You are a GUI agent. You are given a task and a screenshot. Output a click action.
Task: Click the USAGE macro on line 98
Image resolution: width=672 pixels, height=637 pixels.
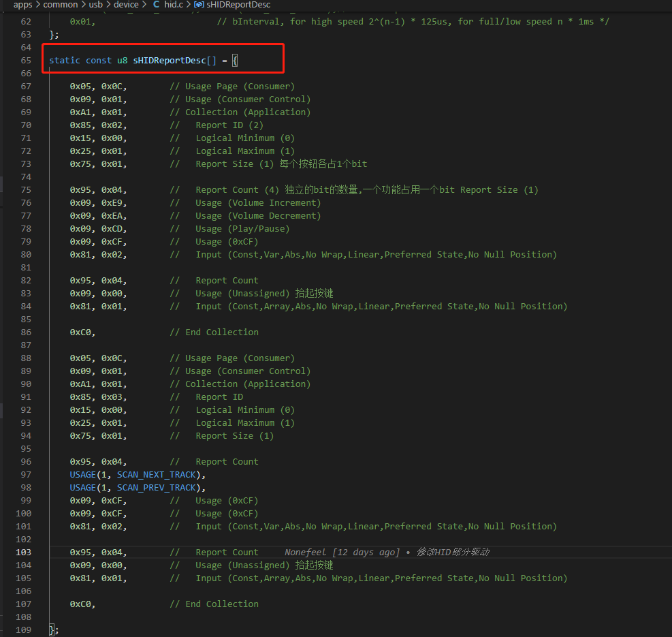click(82, 488)
